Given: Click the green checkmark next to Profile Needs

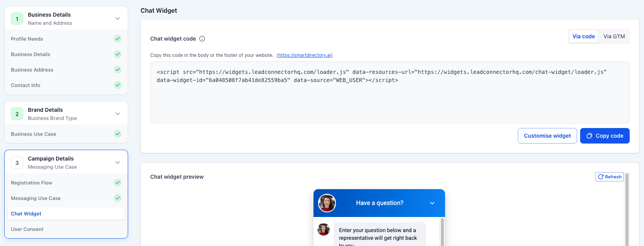Looking at the screenshot, I should click(x=118, y=39).
